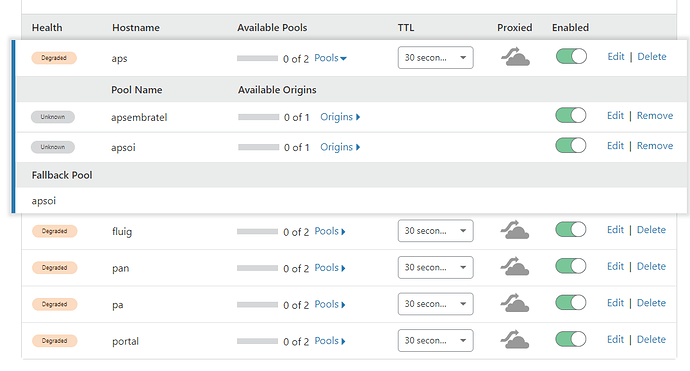The height and width of the screenshot is (371, 690).
Task: Edit the aps load balancer
Action: pyautogui.click(x=616, y=57)
